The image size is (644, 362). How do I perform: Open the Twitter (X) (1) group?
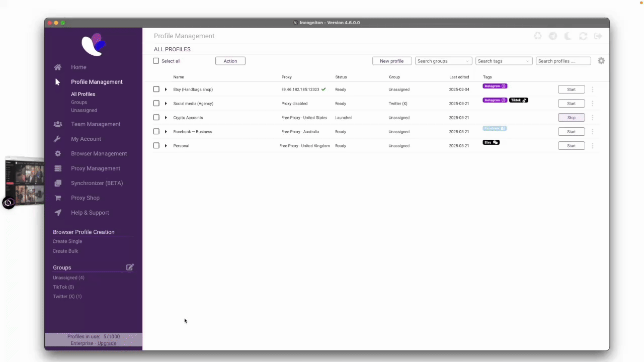[x=67, y=297]
